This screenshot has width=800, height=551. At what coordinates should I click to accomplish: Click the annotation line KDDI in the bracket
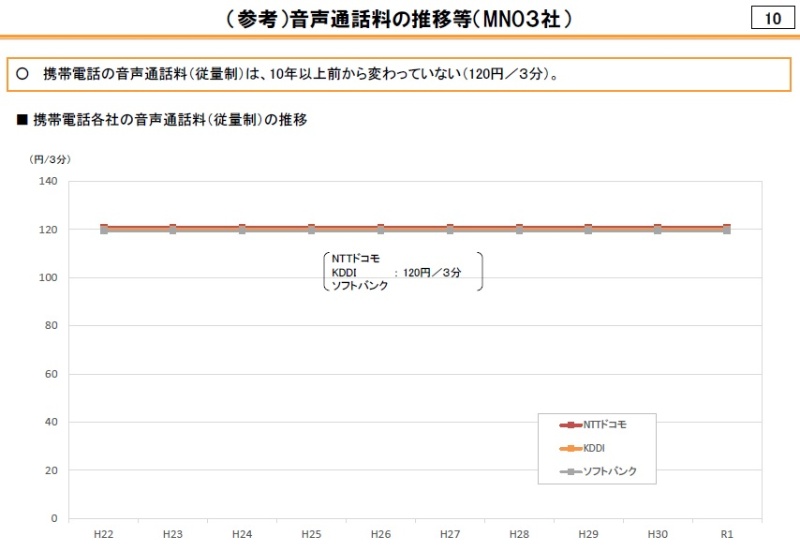(344, 273)
